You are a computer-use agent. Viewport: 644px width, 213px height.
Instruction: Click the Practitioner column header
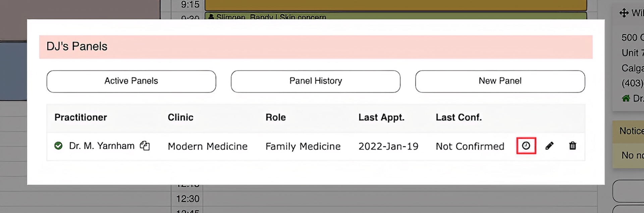80,117
